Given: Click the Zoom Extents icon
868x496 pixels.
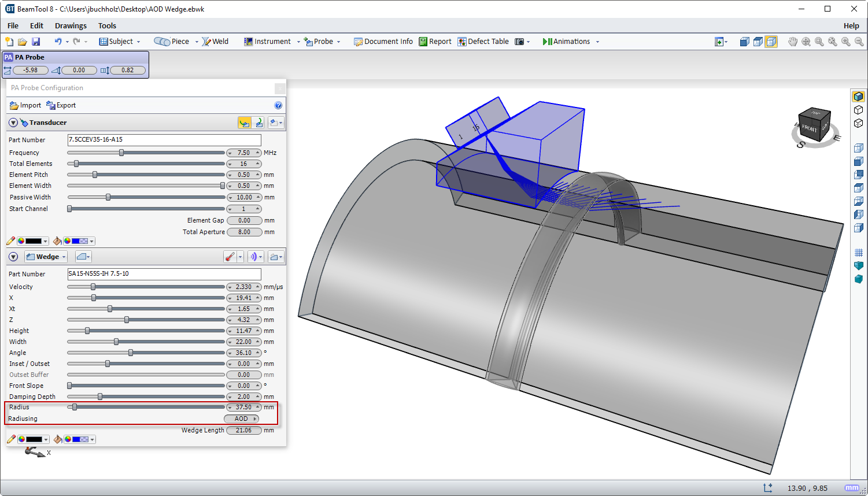Looking at the screenshot, I should tap(806, 42).
